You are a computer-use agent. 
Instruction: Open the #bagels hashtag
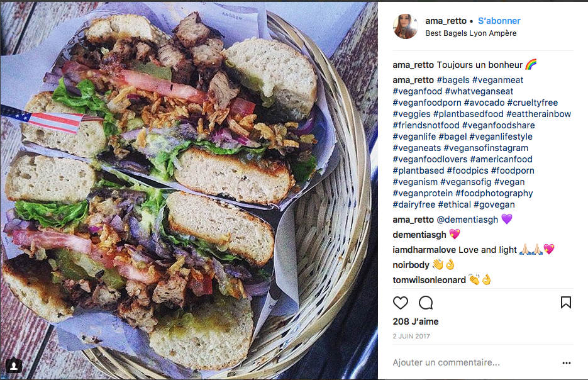tap(453, 80)
